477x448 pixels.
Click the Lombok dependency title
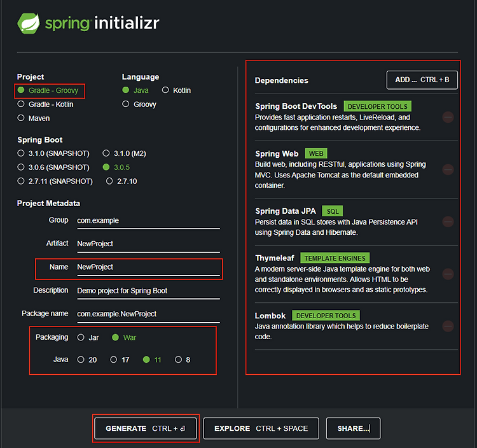270,316
